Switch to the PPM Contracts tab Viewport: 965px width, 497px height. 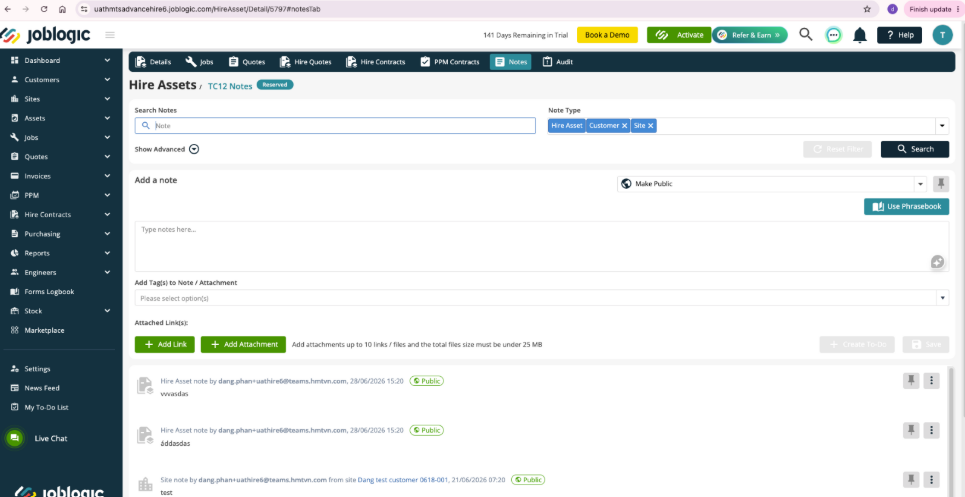[449, 62]
